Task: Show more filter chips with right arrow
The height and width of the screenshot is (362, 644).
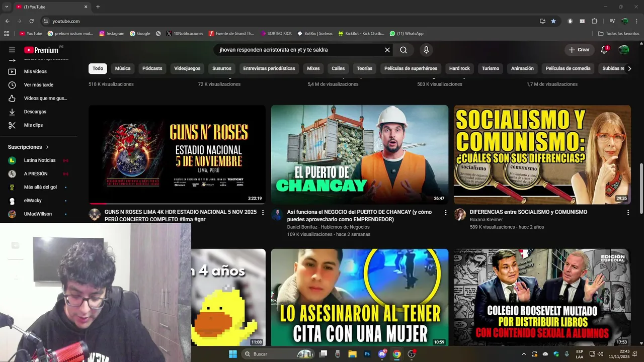Action: coord(629,68)
